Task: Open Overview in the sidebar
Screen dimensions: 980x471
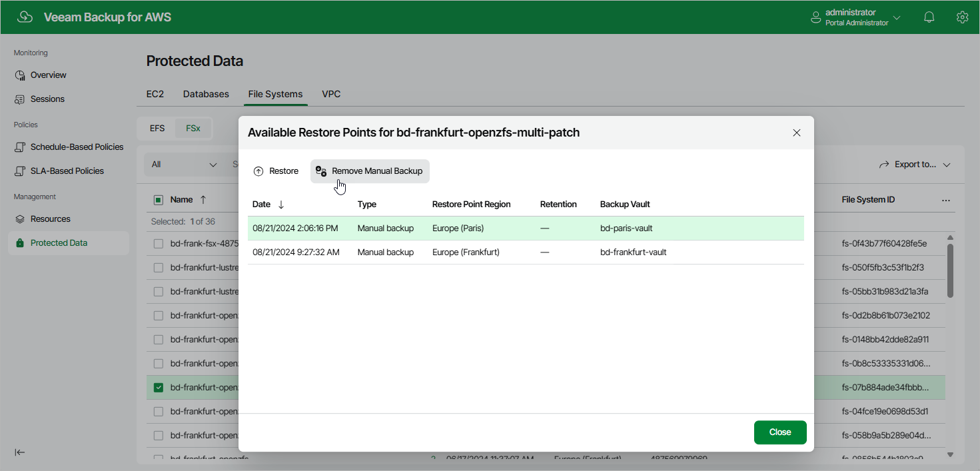Action: (49, 75)
